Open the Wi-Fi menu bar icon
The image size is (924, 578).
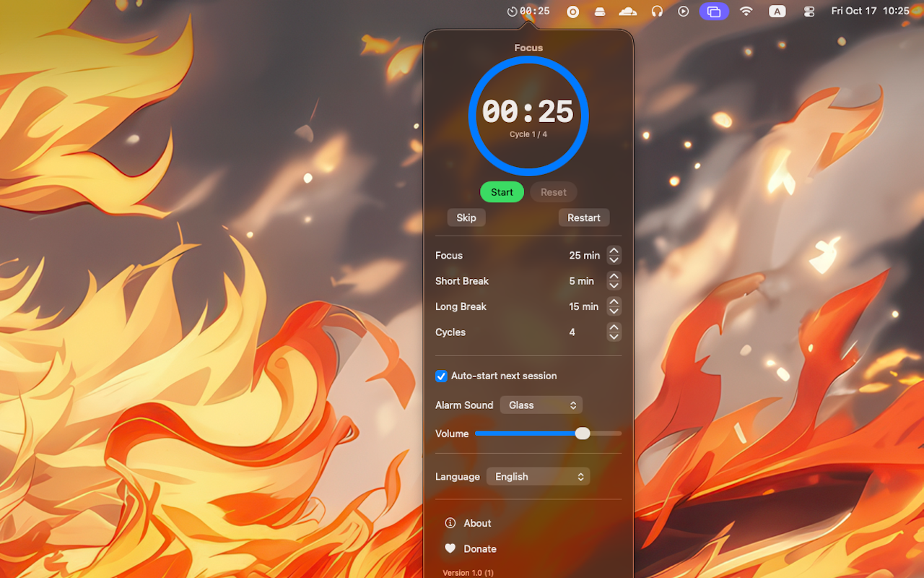click(746, 11)
